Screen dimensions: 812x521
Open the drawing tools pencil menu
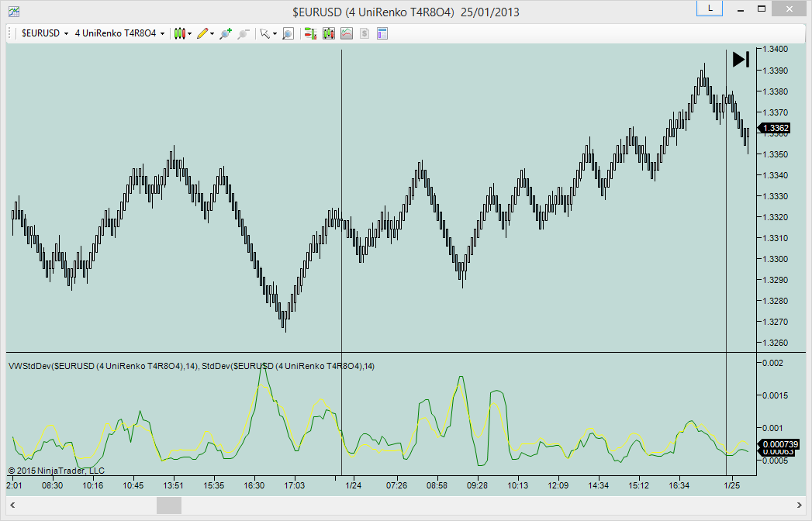pyautogui.click(x=206, y=33)
